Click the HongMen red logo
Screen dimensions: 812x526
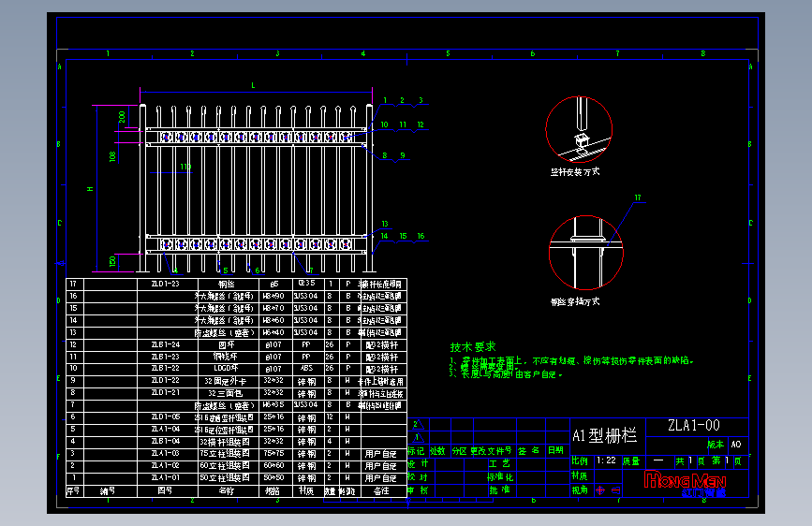tap(685, 480)
